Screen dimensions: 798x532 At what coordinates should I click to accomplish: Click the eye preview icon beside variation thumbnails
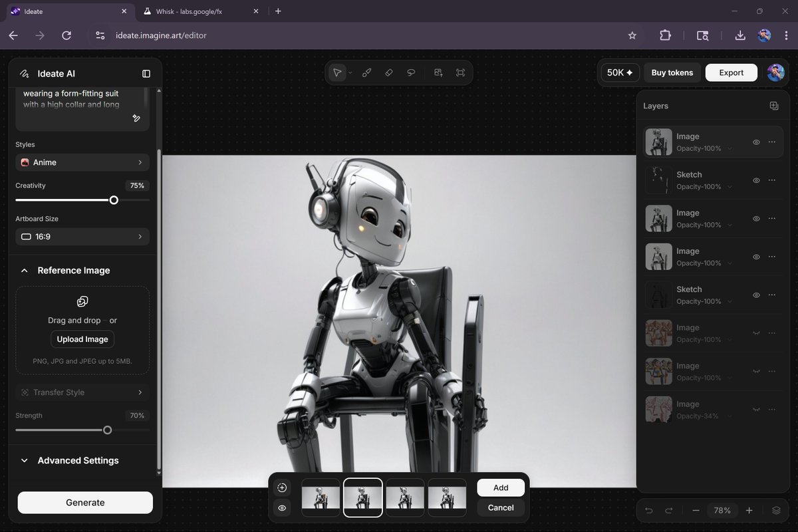(281, 508)
